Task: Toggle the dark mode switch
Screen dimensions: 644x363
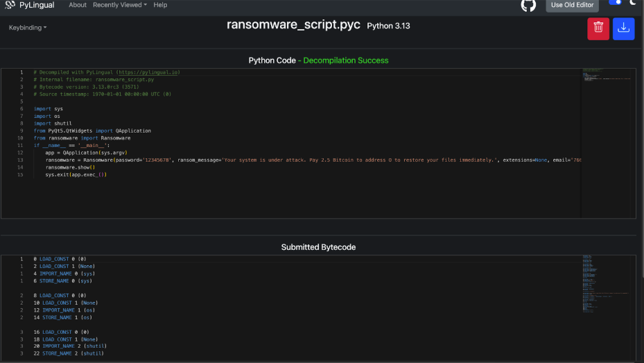Action: [x=616, y=3]
